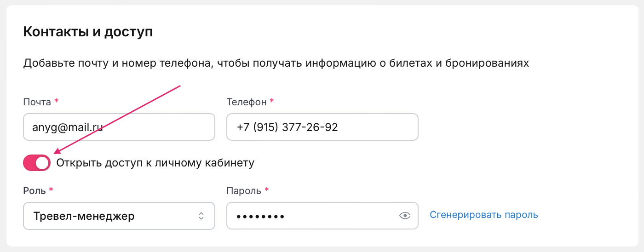Click the Сгенерировать пароль link
The image size is (644, 252).
pos(483,215)
